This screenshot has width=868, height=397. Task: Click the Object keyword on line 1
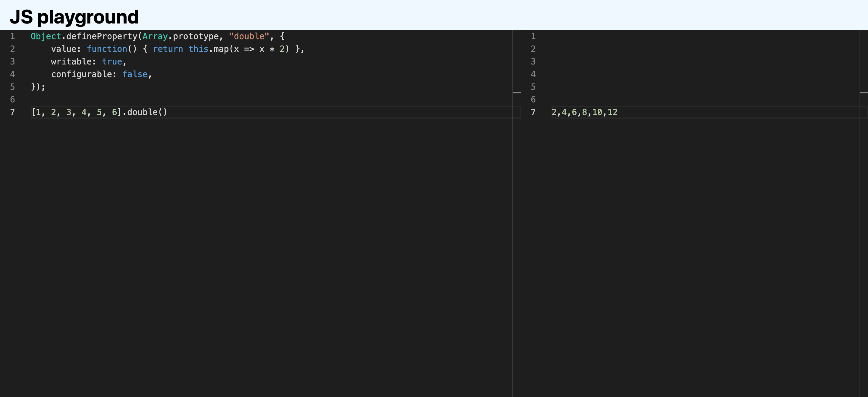point(46,36)
